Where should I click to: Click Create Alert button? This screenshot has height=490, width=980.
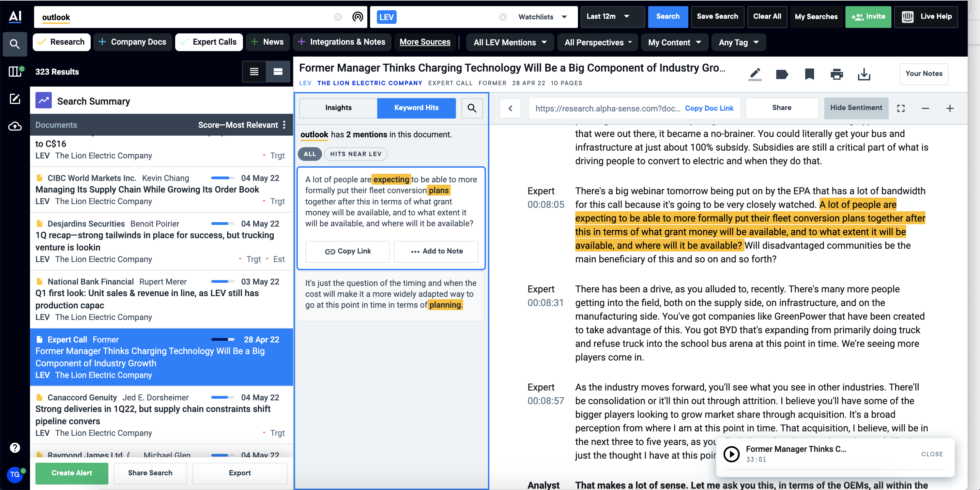tap(72, 473)
